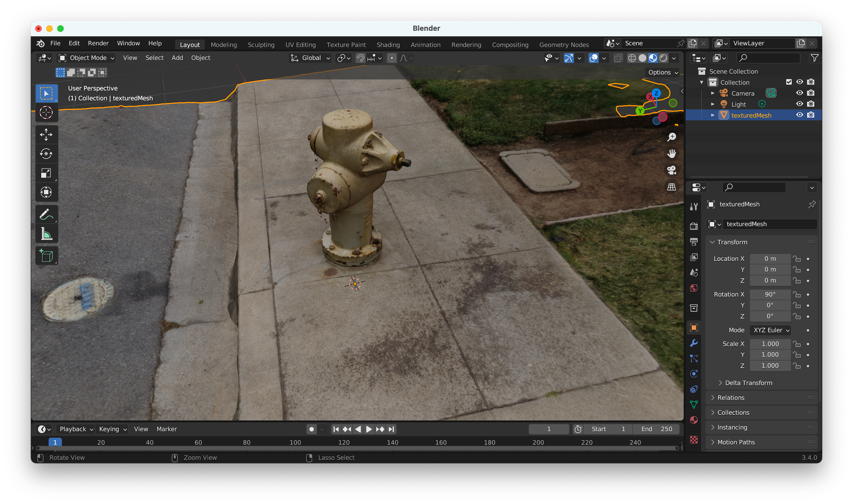This screenshot has height=504, width=853.
Task: Open Modifier properties wrench tab
Action: tap(694, 343)
